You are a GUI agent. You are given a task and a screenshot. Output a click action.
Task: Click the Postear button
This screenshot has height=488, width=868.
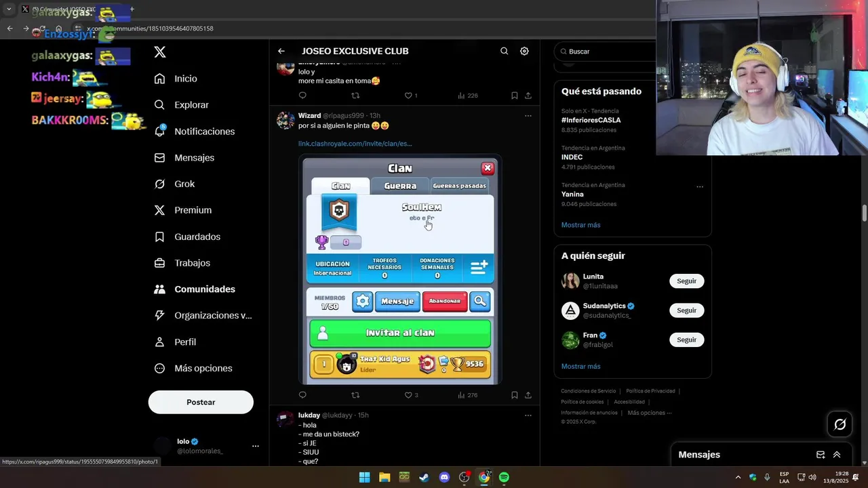click(201, 402)
